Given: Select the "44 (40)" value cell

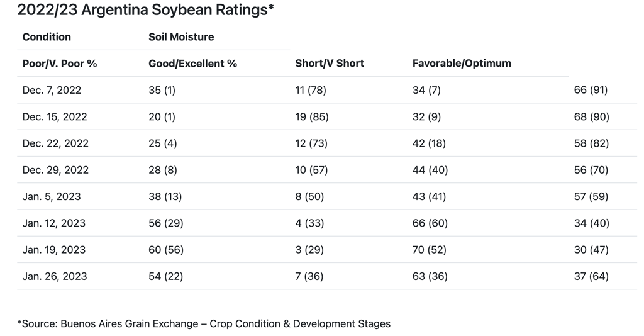Looking at the screenshot, I should tap(429, 170).
